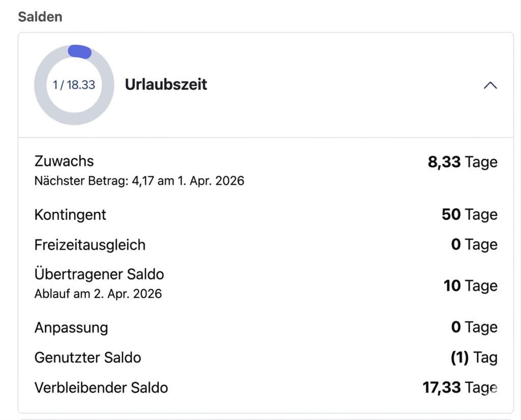Collapse the Urlaubszeit section with the chevron
This screenshot has height=420, width=521.
point(490,86)
